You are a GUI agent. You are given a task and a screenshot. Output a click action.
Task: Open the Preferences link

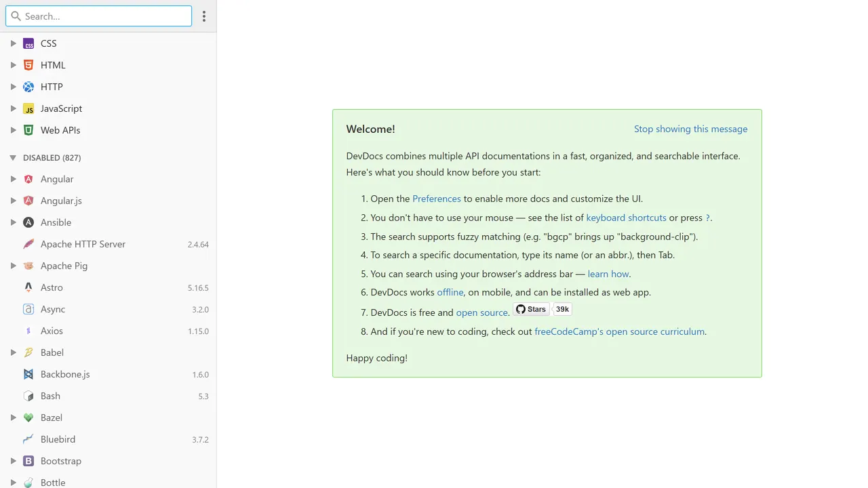pyautogui.click(x=437, y=199)
